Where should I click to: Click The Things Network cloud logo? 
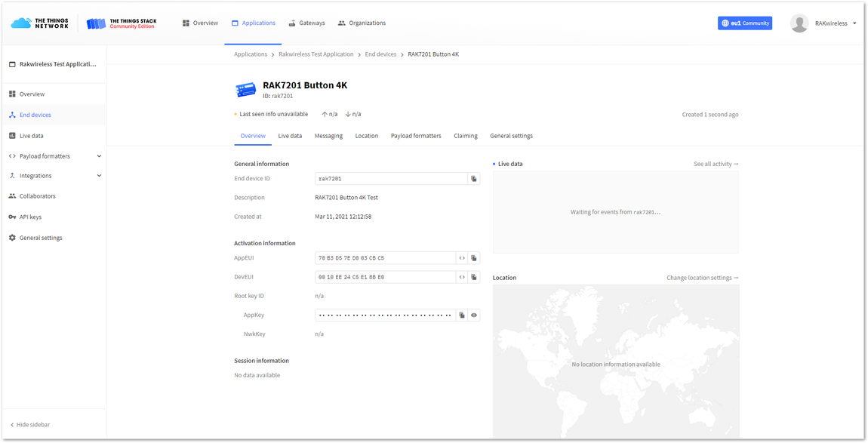[39, 23]
